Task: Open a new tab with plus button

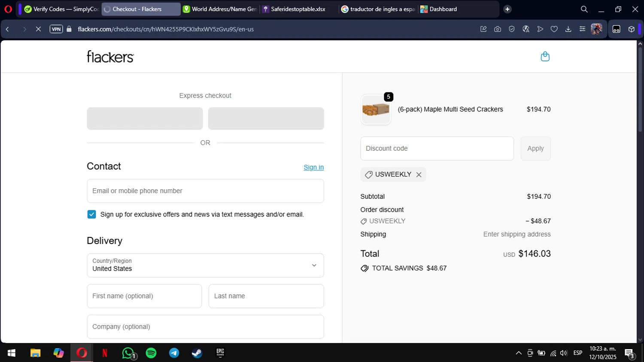Action: click(x=507, y=9)
